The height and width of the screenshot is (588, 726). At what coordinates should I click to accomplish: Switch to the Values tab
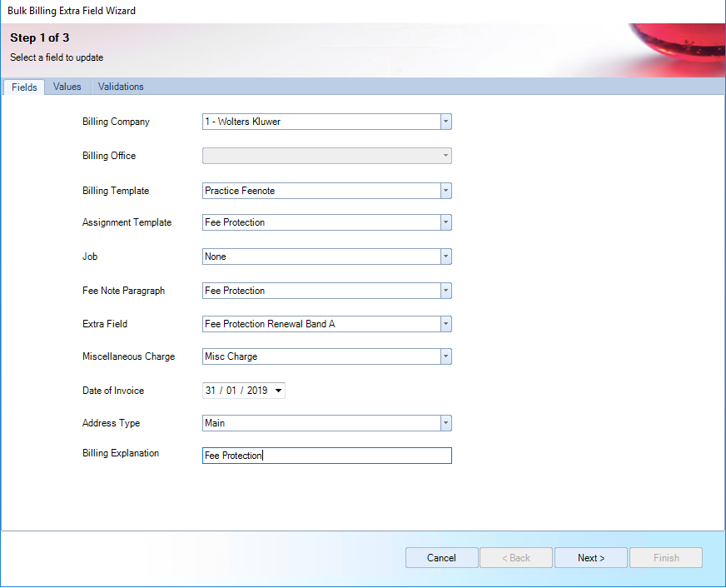67,87
